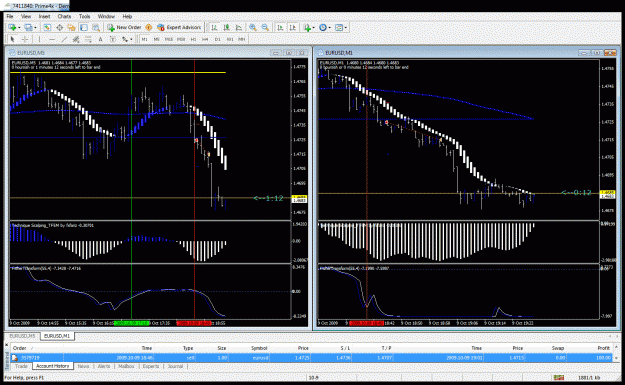Zoom out of the chart
This screenshot has height=385, width=625.
(265, 28)
